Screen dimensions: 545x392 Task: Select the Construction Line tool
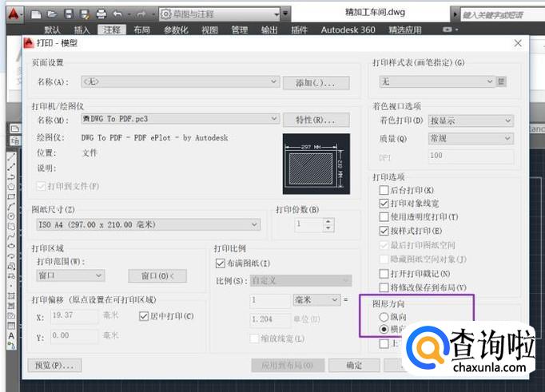tap(11, 167)
